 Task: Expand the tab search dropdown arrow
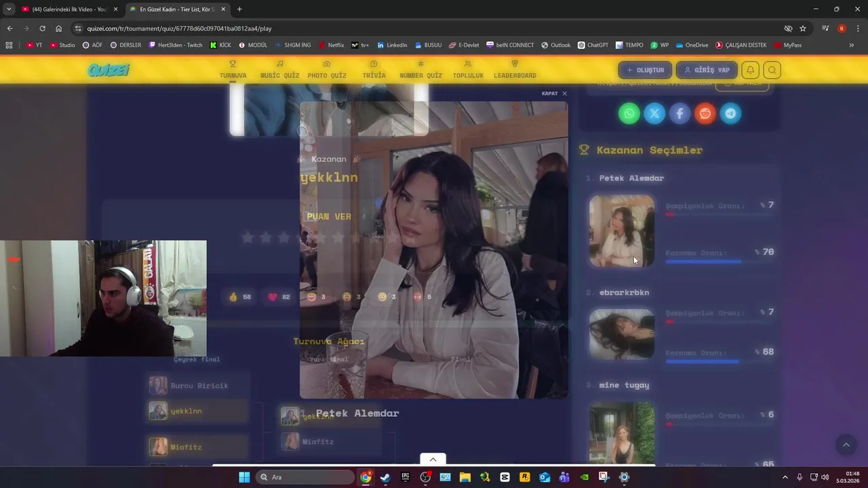[x=9, y=9]
